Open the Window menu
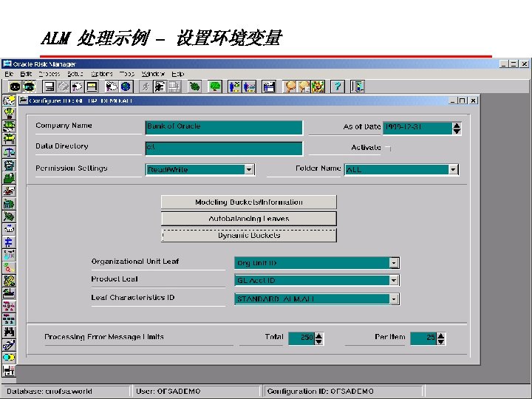Image resolution: width=532 pixels, height=399 pixels. coord(153,74)
